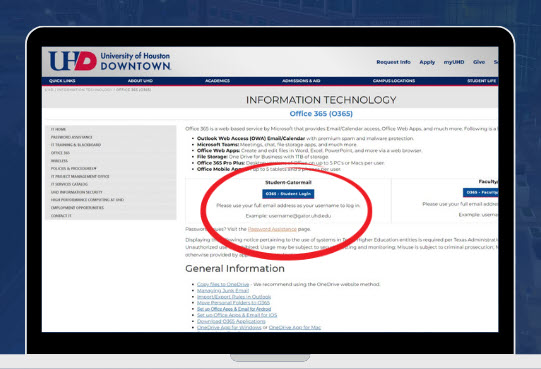Open the Password Assistance page link
The height and width of the screenshot is (369, 541).
[x=272, y=229]
